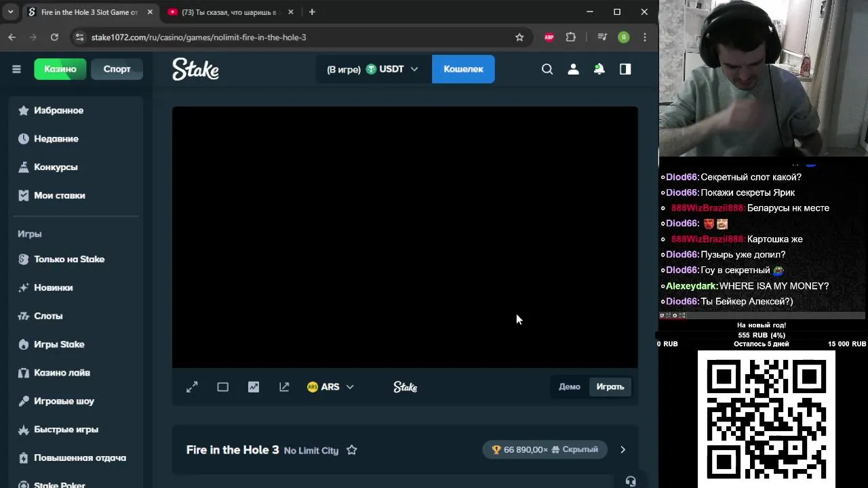
Task: Click the Stake logo in header
Action: 195,69
